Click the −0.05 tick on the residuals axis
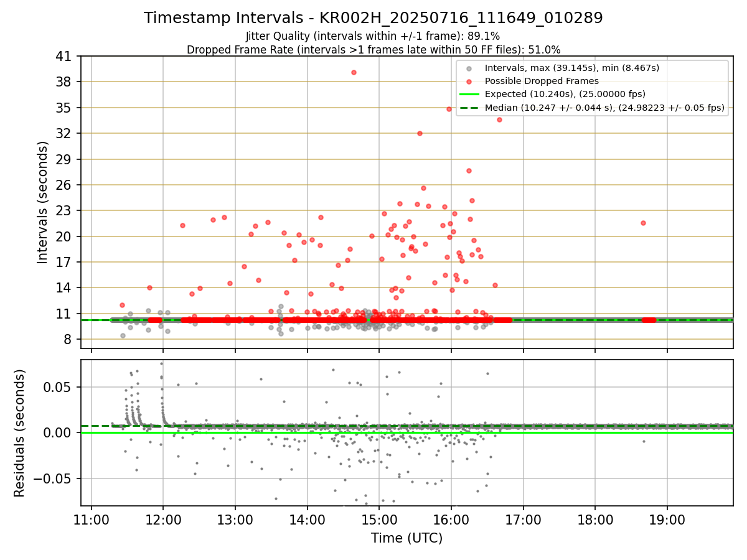Image resolution: width=747 pixels, height=560 pixels. click(x=51, y=479)
